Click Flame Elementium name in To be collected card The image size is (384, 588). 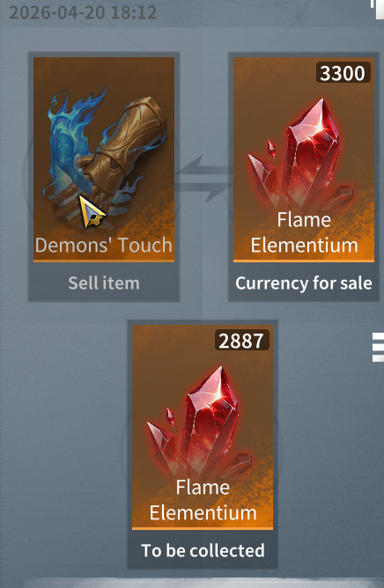click(203, 500)
